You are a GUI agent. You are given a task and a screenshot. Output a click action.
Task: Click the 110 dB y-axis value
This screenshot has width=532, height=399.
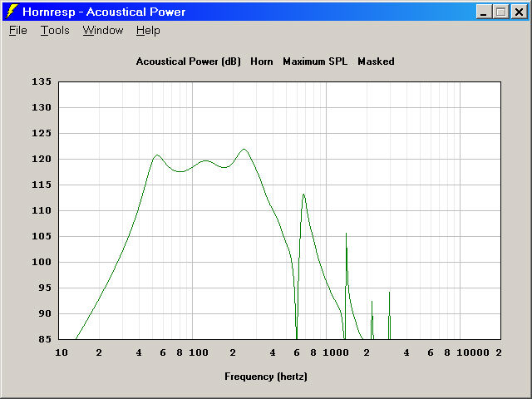[x=42, y=210]
